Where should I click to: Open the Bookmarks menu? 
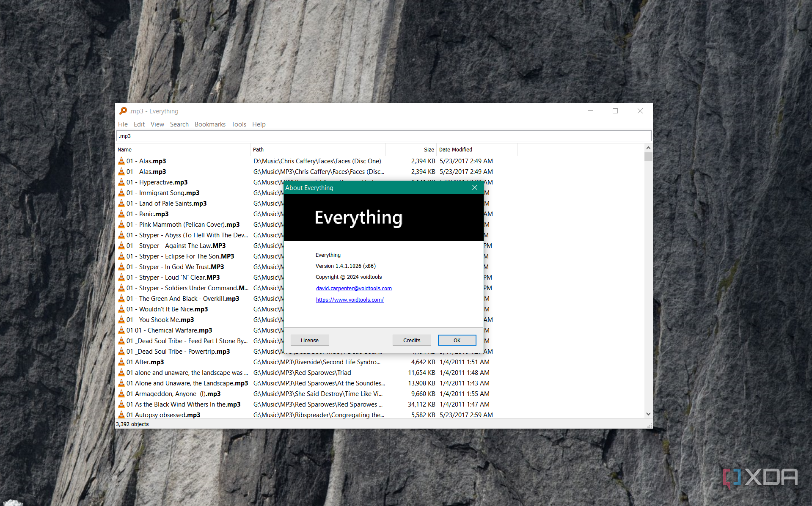[210, 124]
